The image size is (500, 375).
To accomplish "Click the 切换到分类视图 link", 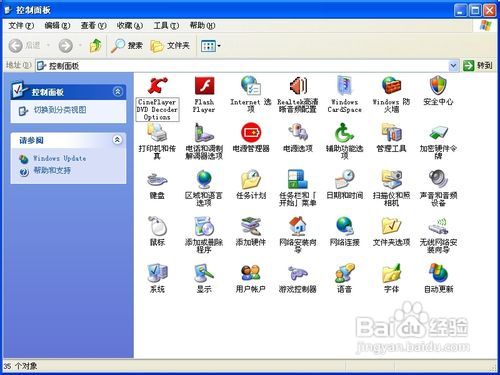I will tap(60, 110).
